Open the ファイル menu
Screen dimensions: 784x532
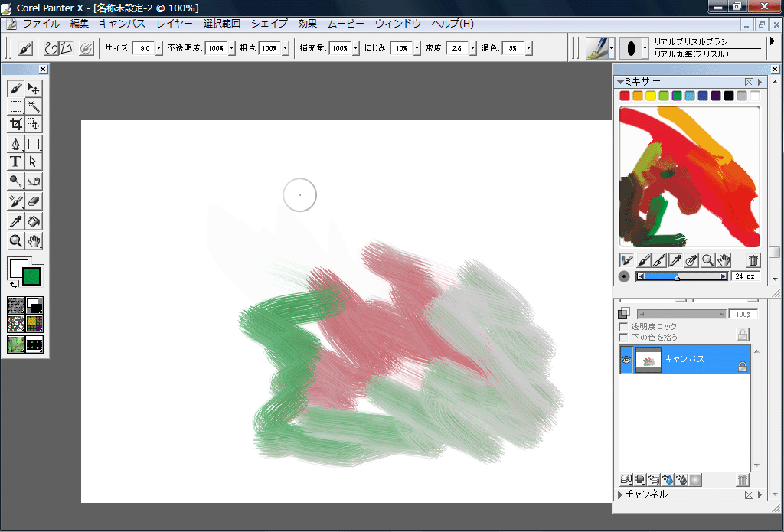(41, 24)
